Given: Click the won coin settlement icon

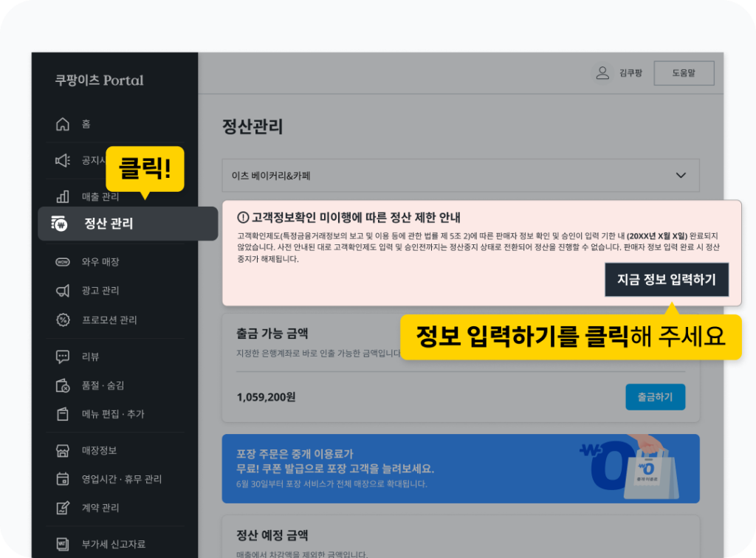Looking at the screenshot, I should tap(59, 224).
